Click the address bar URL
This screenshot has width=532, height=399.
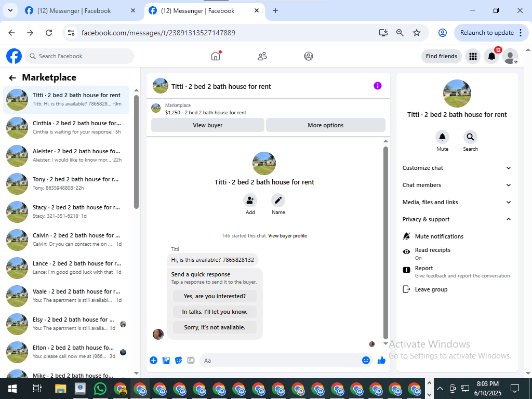coord(158,33)
